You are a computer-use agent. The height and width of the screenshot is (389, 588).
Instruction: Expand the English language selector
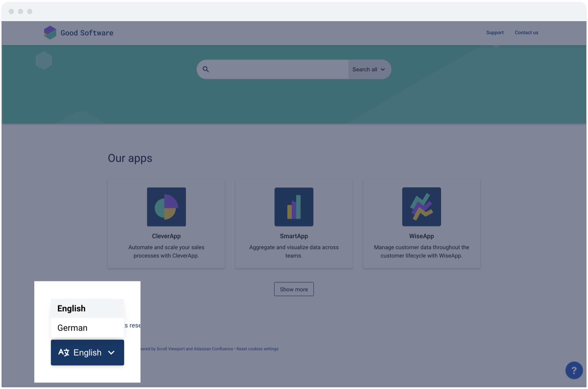pos(87,352)
